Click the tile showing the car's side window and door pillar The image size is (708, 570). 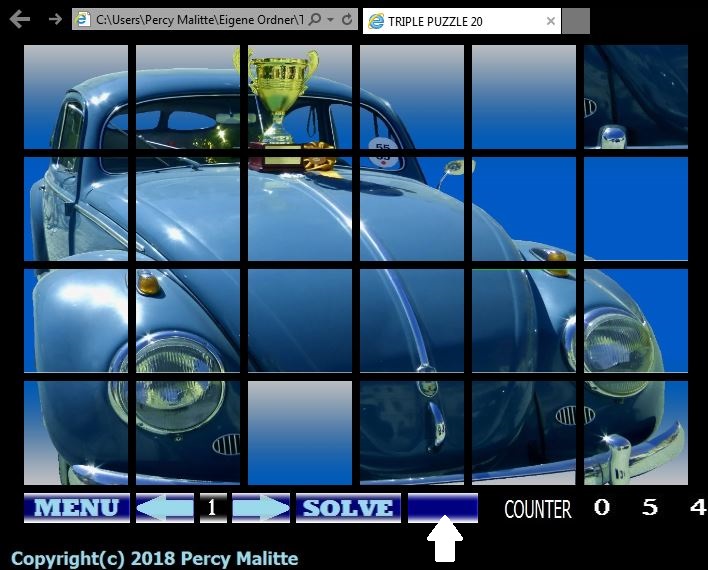76,97
